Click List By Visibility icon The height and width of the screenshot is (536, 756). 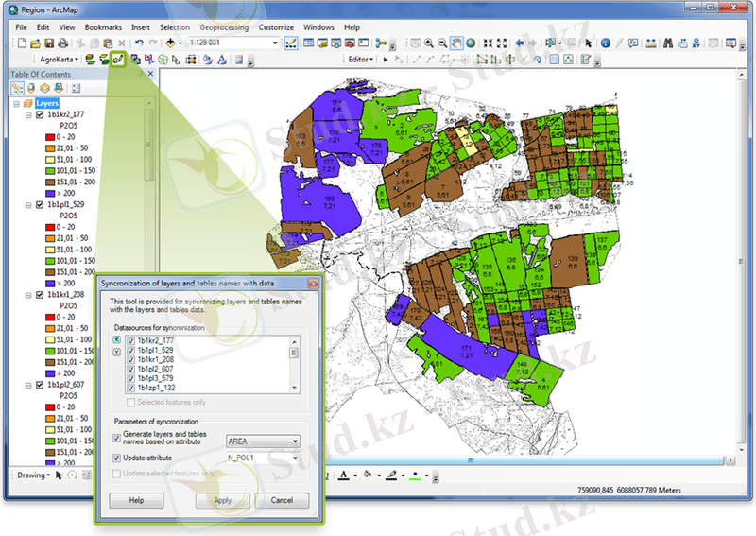45,88
